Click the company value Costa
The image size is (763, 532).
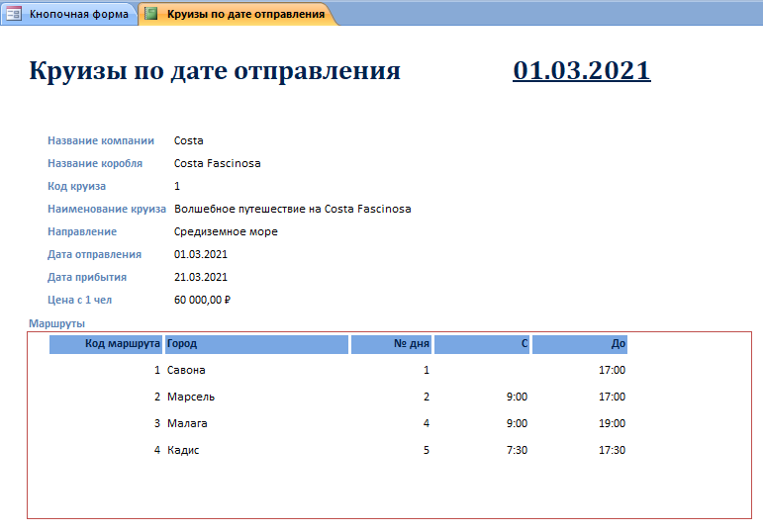coord(189,140)
